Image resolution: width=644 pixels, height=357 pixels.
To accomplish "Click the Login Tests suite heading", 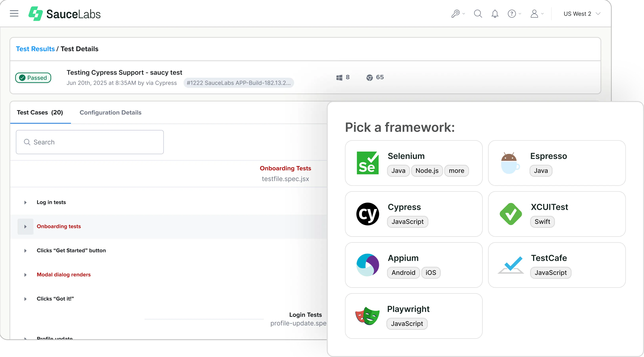I will click(305, 315).
